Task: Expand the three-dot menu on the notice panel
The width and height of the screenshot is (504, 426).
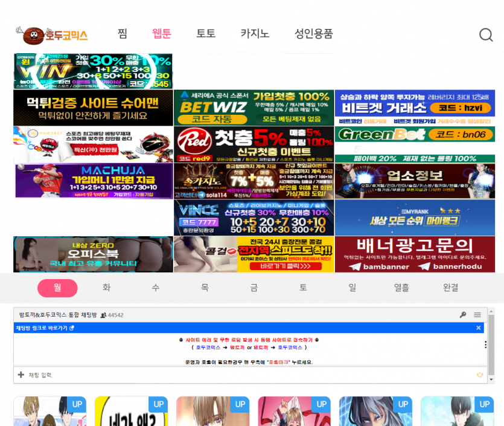Action: coord(486,346)
